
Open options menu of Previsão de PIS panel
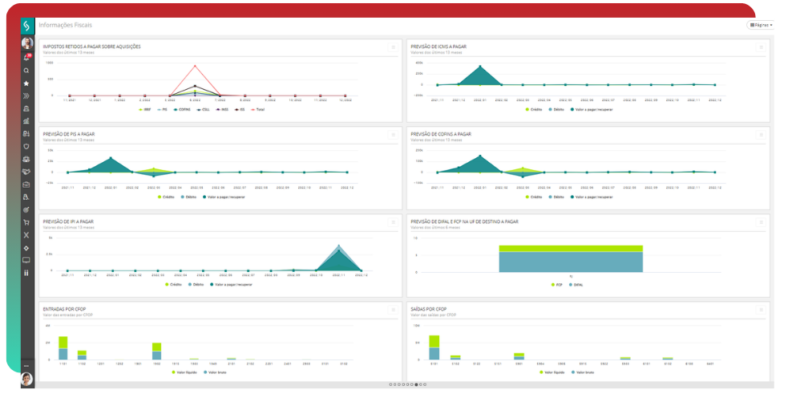point(393,135)
